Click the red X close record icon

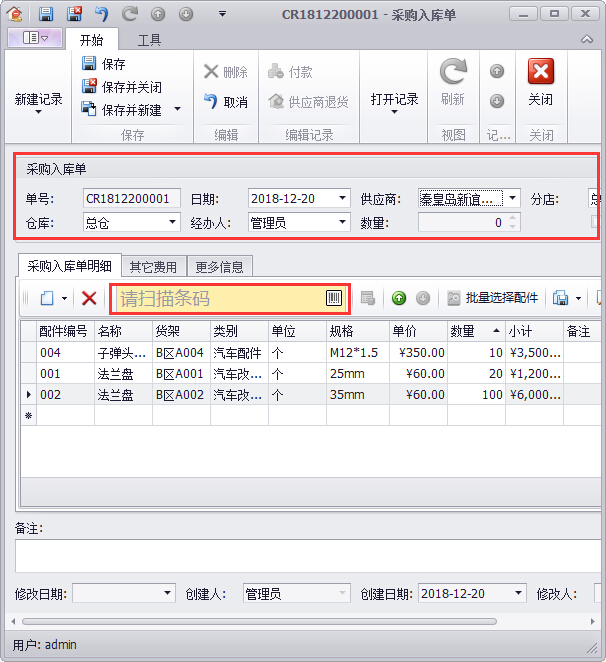point(541,72)
